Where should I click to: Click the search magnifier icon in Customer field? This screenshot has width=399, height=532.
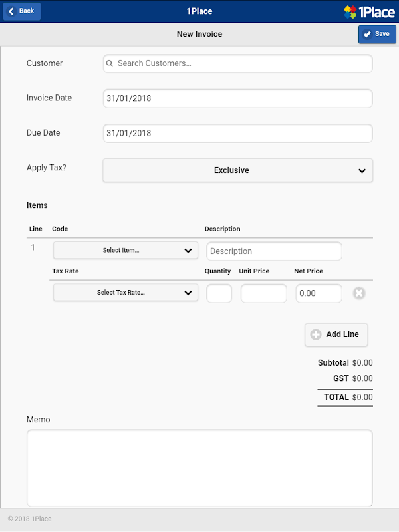point(110,64)
